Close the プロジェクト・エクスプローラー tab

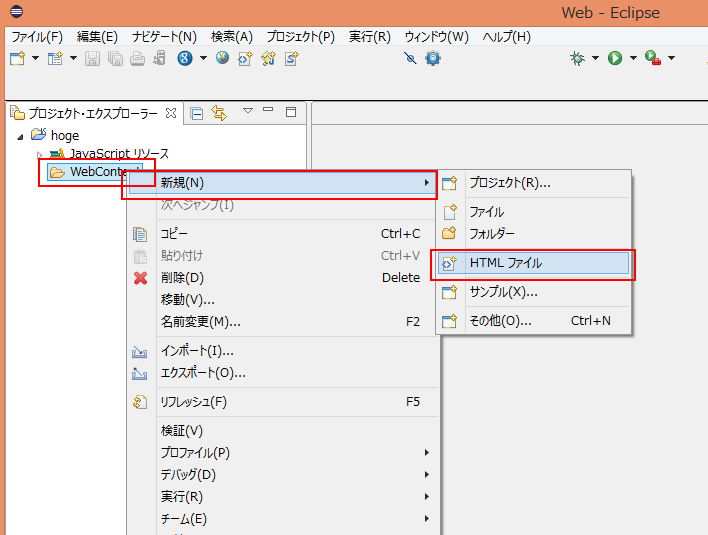click(x=171, y=113)
